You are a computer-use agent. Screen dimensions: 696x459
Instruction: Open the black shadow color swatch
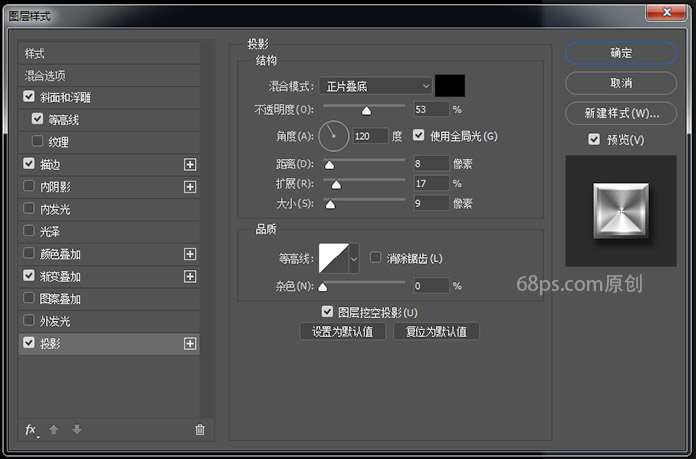[450, 86]
